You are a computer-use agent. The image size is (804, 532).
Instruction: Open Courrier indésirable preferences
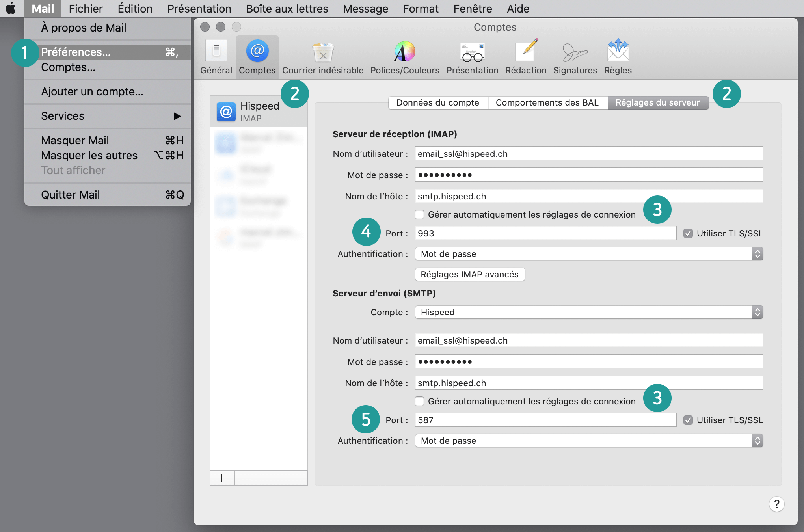tap(323, 57)
